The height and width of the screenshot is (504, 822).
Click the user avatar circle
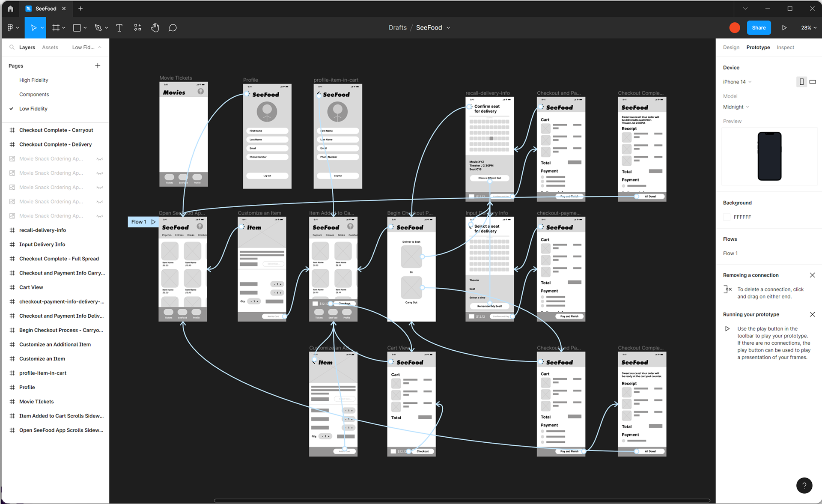[735, 28]
